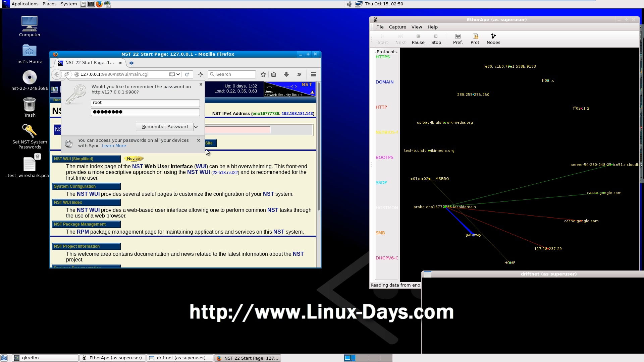
Task: Click the volume icon in system tray
Action: pyautogui.click(x=350, y=4)
